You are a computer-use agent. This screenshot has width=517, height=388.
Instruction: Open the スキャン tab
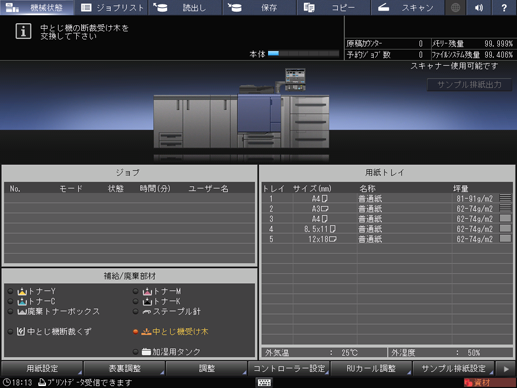(407, 7)
